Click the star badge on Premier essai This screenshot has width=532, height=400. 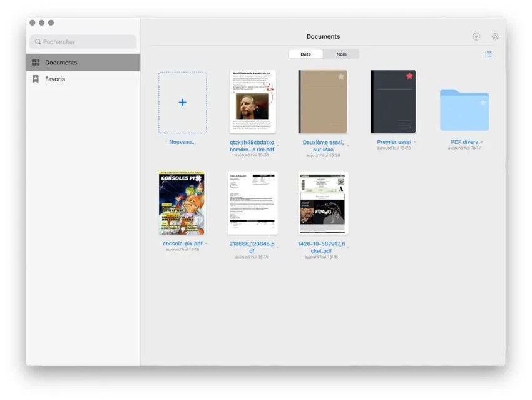(x=409, y=74)
